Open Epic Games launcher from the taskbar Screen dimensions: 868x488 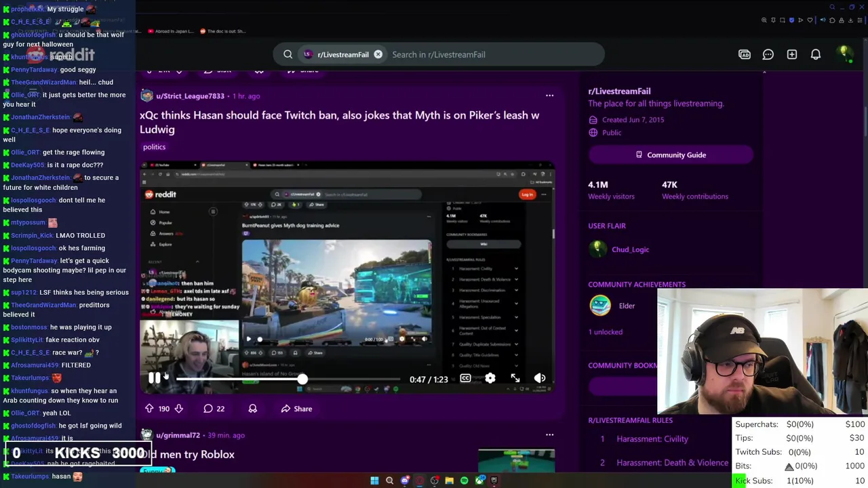[x=494, y=481]
